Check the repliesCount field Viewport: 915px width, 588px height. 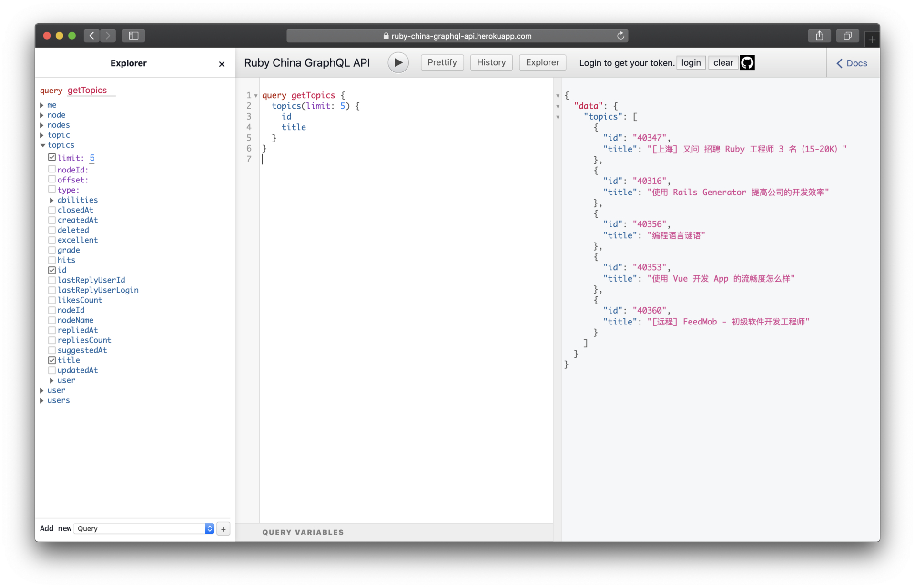click(52, 340)
